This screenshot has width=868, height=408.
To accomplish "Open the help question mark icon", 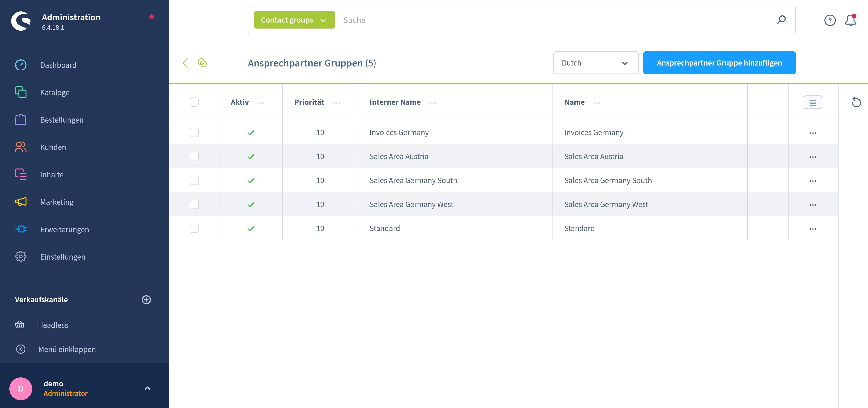I will [830, 21].
